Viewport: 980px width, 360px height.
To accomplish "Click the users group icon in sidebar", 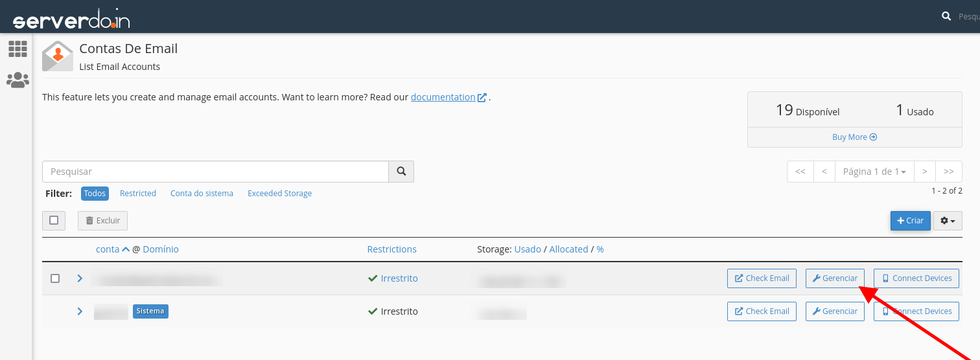I will (x=17, y=80).
